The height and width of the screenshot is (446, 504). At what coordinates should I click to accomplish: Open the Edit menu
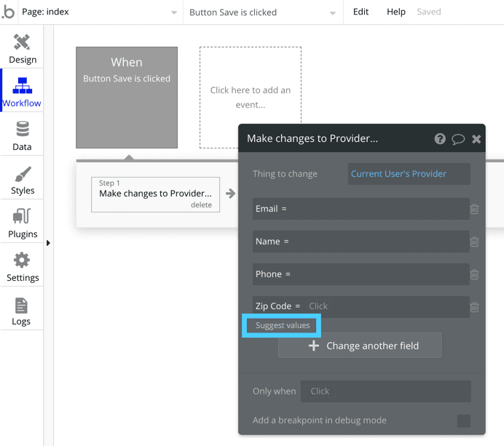coord(361,12)
